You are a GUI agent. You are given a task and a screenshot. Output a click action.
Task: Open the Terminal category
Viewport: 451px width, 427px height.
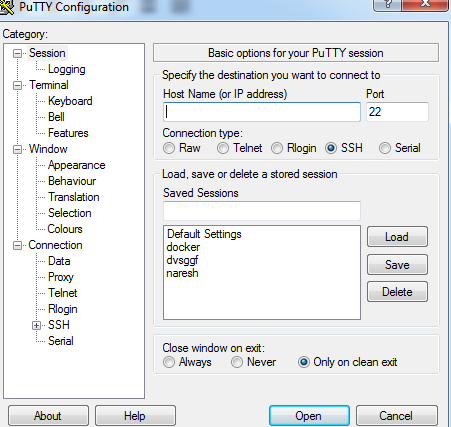tap(49, 85)
